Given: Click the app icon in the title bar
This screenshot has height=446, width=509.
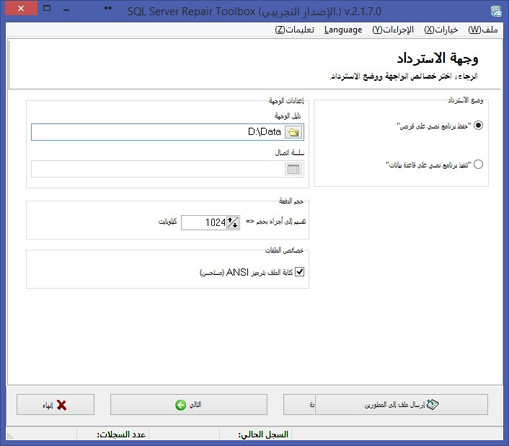Looking at the screenshot, I should [x=496, y=11].
